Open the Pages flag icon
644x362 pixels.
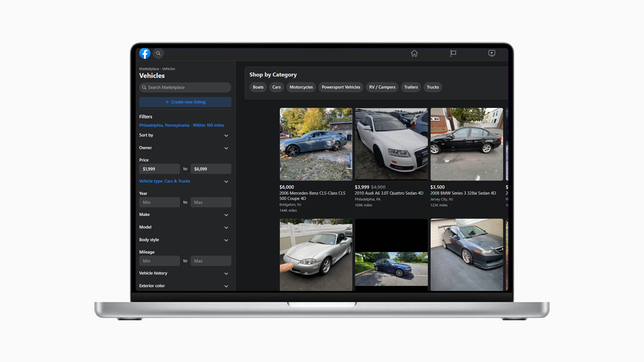[453, 53]
